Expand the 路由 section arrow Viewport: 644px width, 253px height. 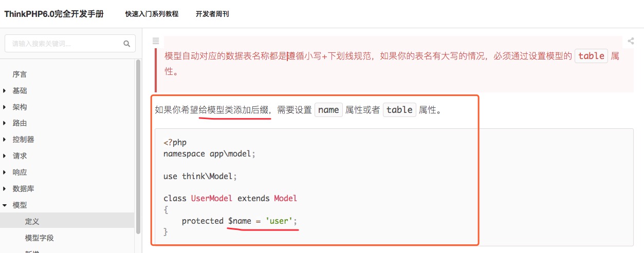(5, 123)
